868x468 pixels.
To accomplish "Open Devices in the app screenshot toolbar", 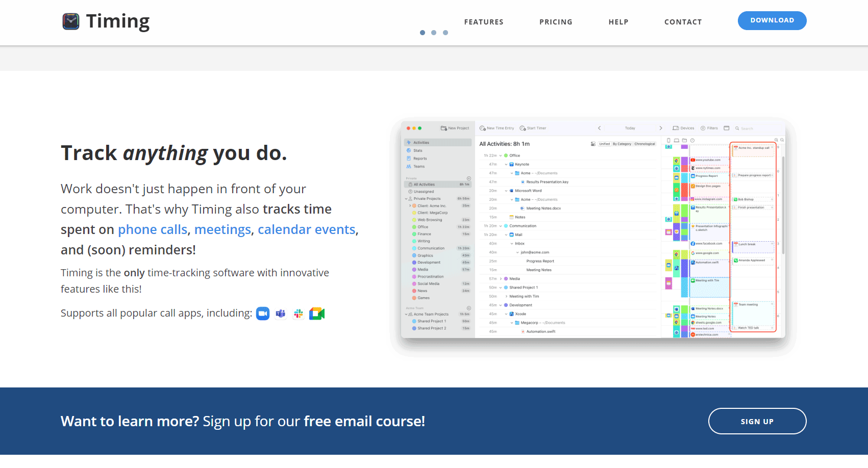I will click(683, 128).
